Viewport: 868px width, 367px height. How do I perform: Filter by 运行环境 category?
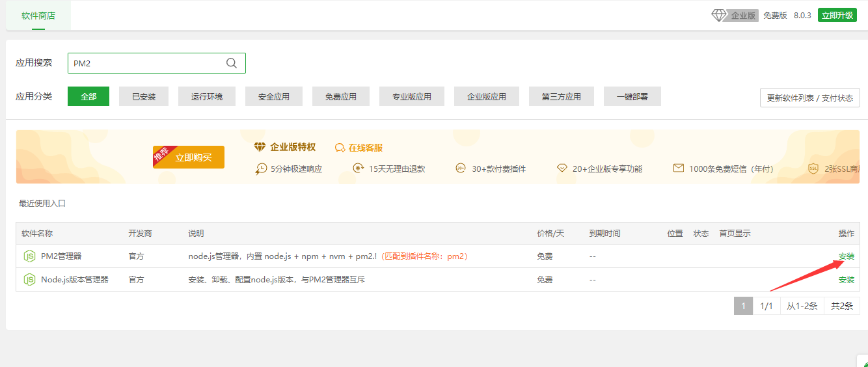click(207, 96)
